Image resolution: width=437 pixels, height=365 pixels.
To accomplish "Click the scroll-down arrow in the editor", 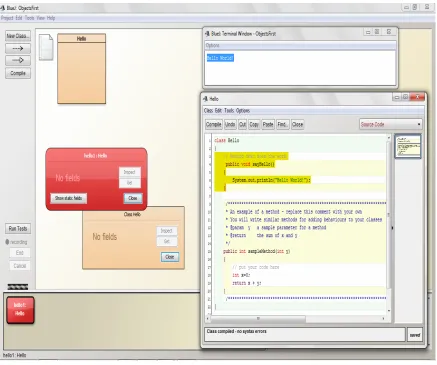I will [389, 311].
